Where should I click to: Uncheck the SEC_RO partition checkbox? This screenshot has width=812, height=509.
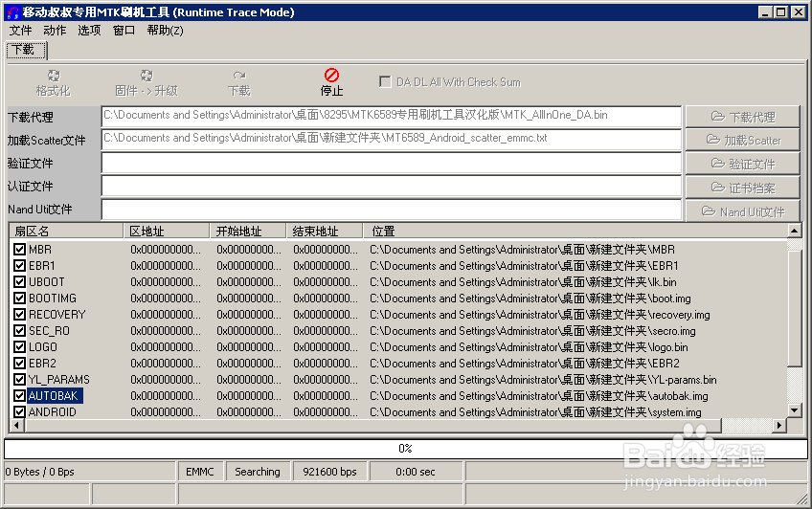(20, 330)
